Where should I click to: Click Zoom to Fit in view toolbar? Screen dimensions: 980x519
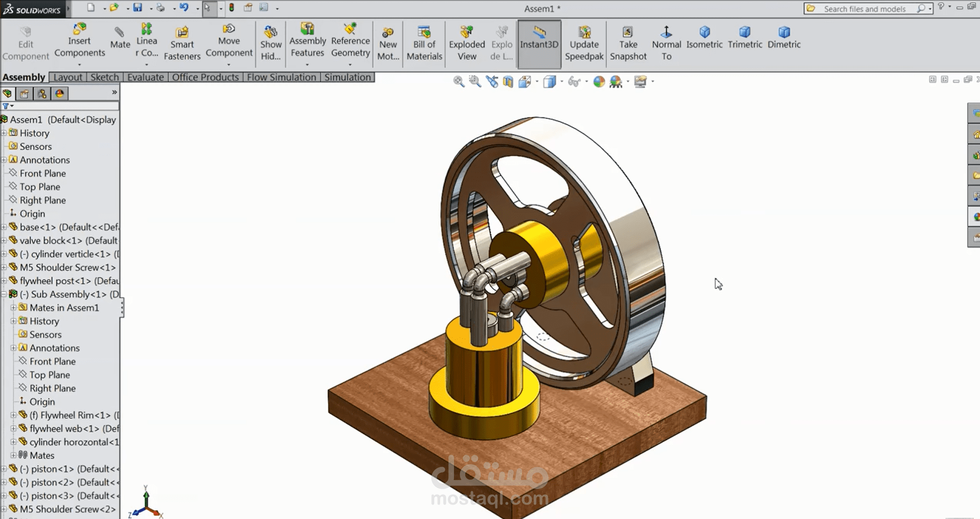pyautogui.click(x=458, y=81)
